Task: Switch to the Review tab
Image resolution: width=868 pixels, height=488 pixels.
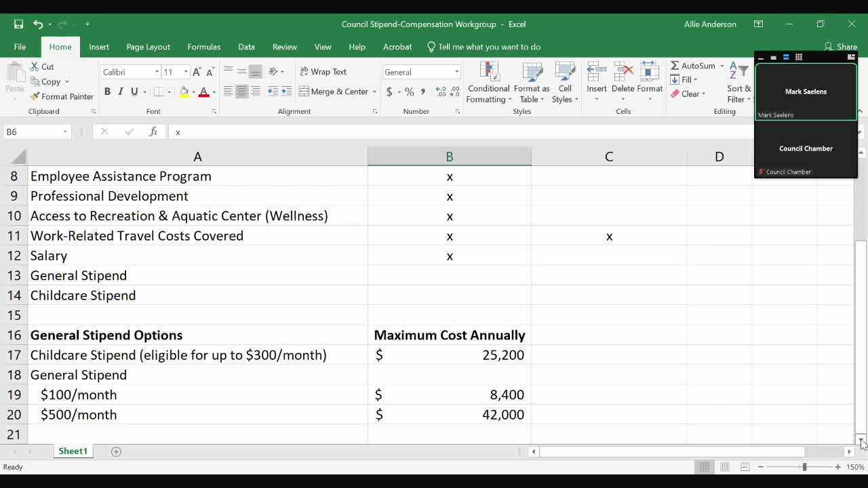Action: (x=285, y=47)
